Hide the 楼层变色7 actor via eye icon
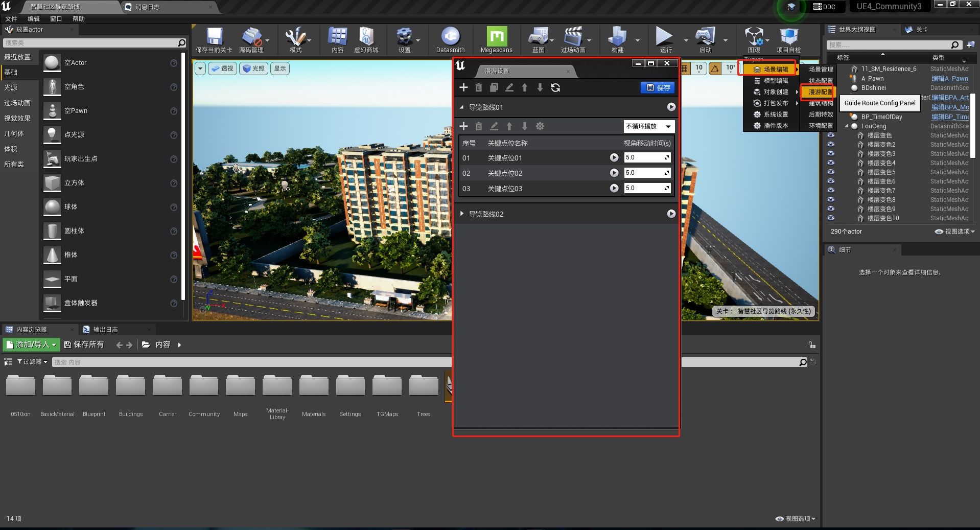This screenshot has width=980, height=530. tap(831, 191)
